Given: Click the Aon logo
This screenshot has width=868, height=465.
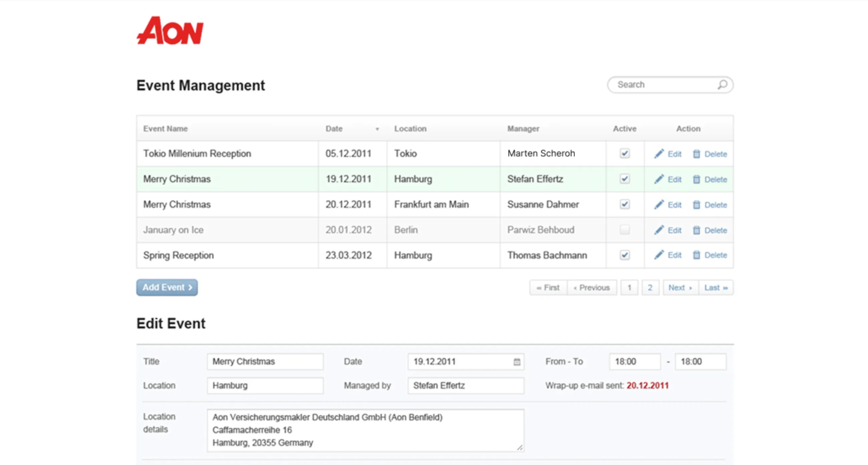Looking at the screenshot, I should pos(170,30).
